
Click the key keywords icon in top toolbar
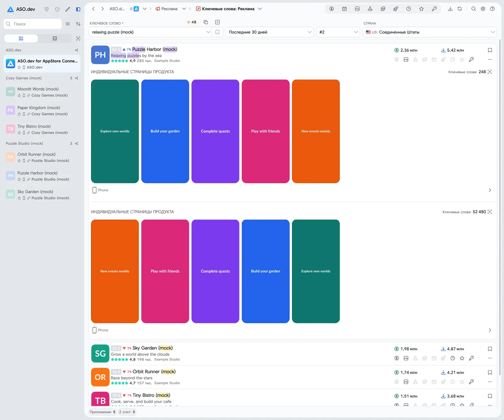434,9
